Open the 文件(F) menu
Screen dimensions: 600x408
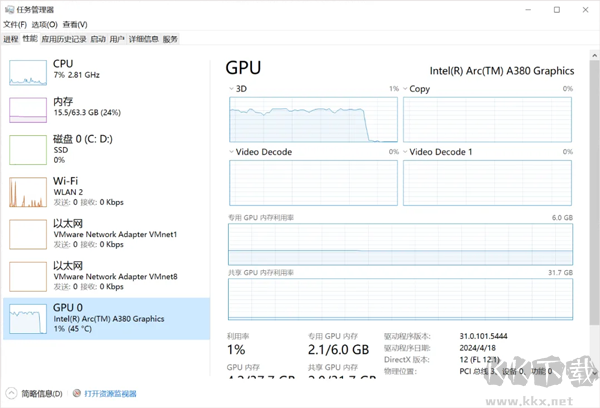tap(15, 24)
